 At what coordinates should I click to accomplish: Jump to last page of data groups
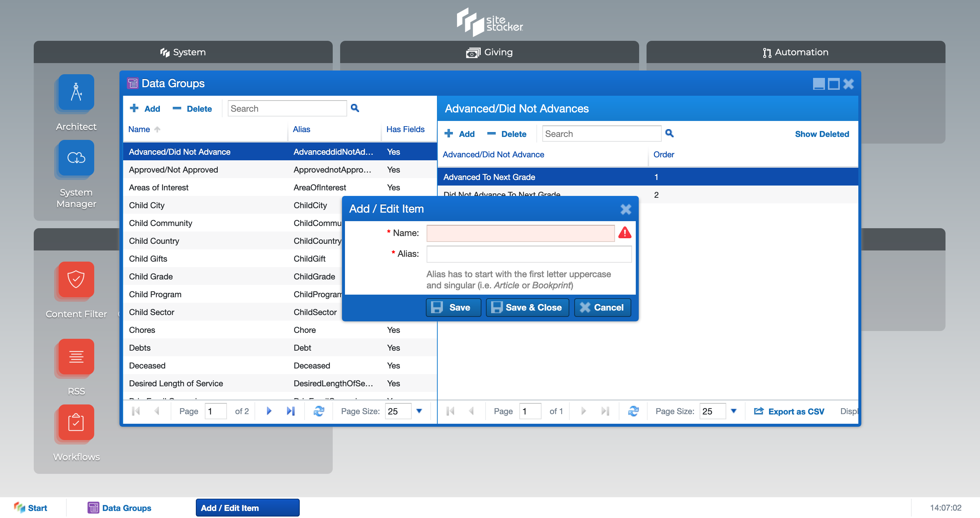tap(291, 411)
